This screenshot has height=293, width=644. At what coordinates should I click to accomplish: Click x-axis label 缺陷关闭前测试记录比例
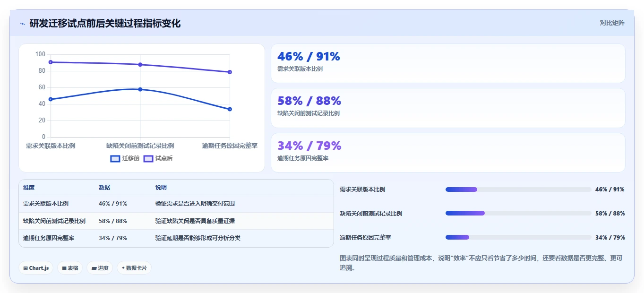tap(140, 146)
